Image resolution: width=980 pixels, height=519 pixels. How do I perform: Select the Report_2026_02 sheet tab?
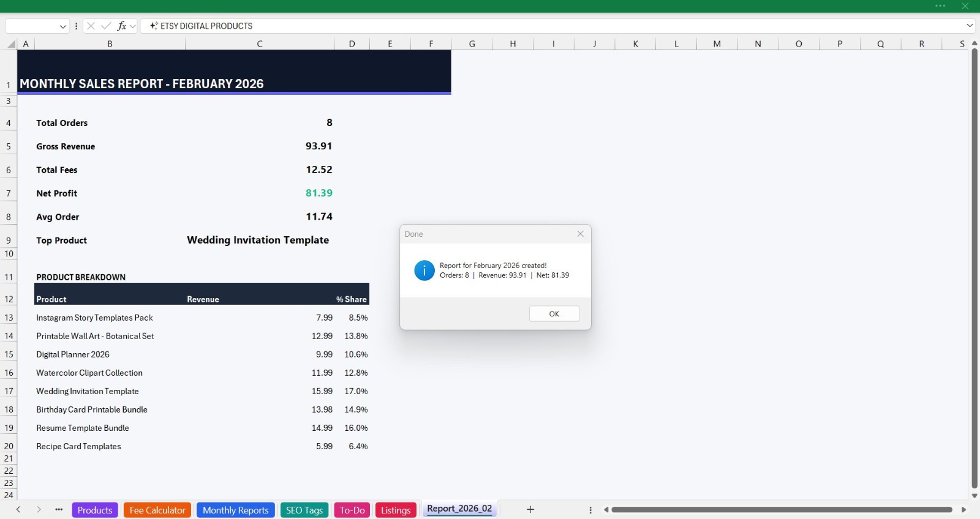point(459,509)
